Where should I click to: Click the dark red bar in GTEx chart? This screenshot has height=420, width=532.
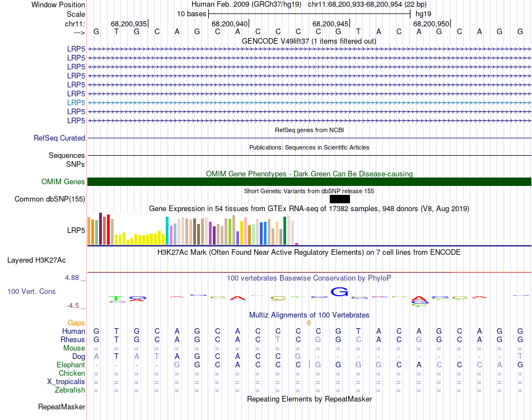coord(100,228)
